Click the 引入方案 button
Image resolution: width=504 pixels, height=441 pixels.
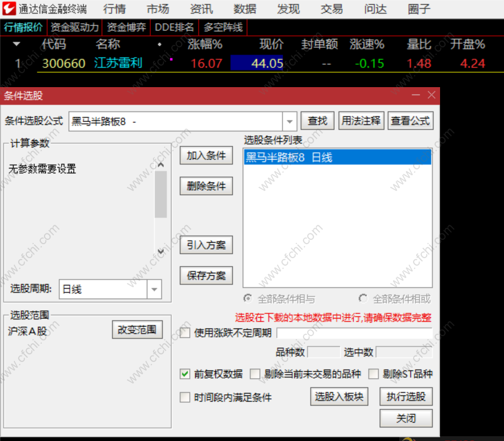(x=206, y=245)
